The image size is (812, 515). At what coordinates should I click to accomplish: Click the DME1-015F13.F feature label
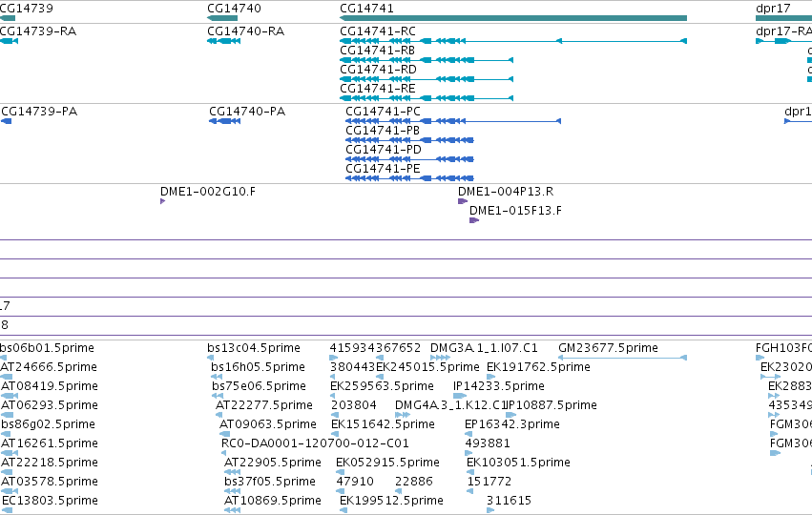click(x=516, y=211)
